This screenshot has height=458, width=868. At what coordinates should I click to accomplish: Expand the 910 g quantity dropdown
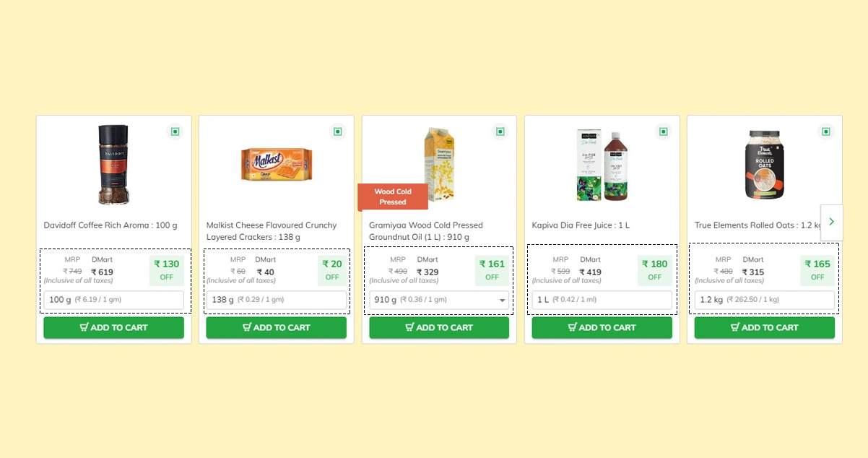[439, 300]
